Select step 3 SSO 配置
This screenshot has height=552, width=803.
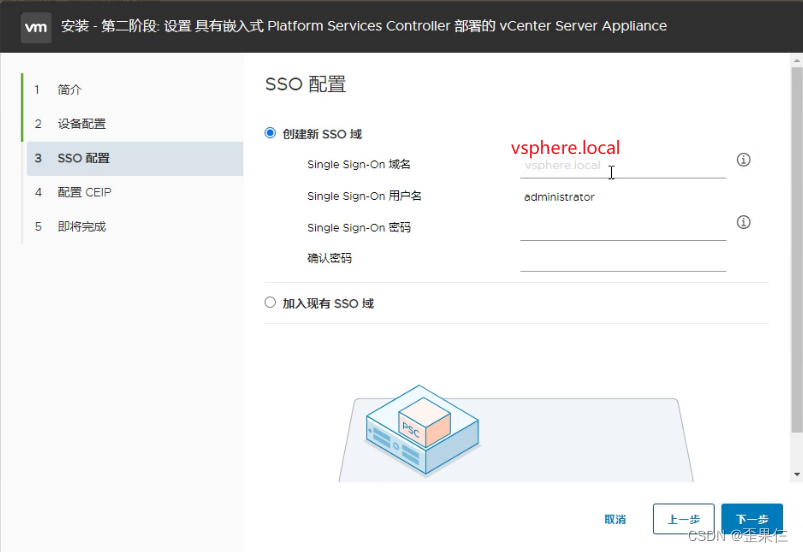tap(135, 158)
